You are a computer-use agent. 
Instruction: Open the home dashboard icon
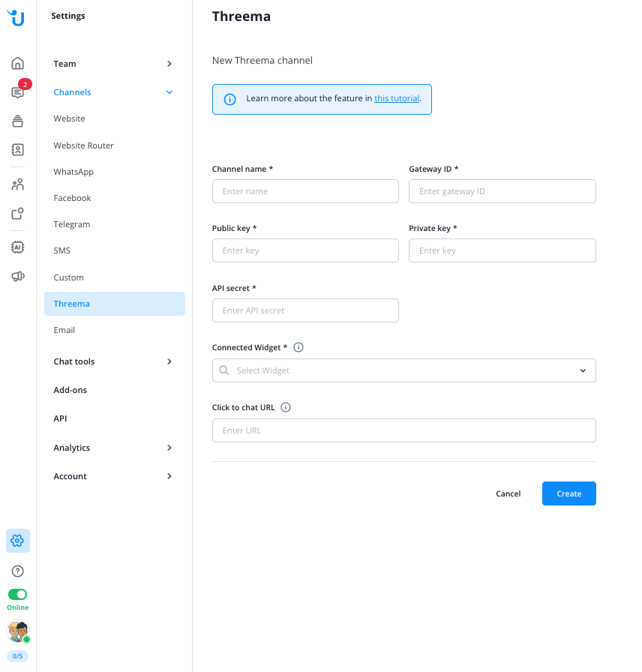17,64
